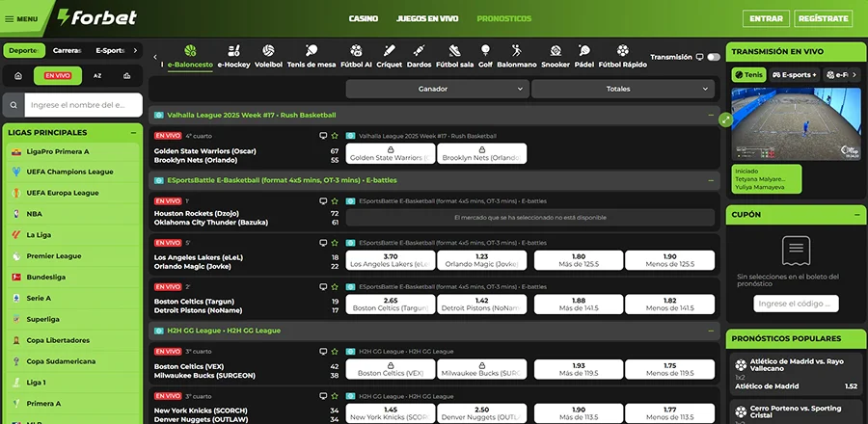Click the Forbet logo
Image resolution: width=868 pixels, height=424 pixels.
[97, 17]
